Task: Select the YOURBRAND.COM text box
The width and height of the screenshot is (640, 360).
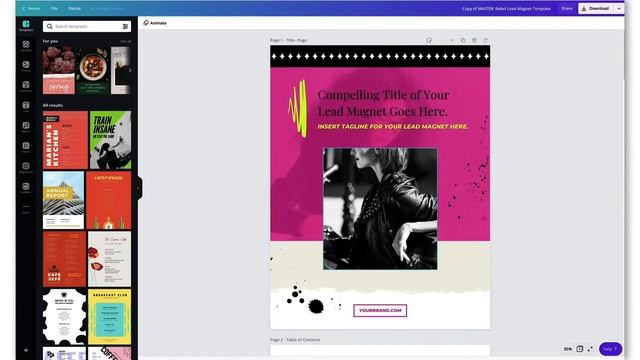Action: (380, 311)
